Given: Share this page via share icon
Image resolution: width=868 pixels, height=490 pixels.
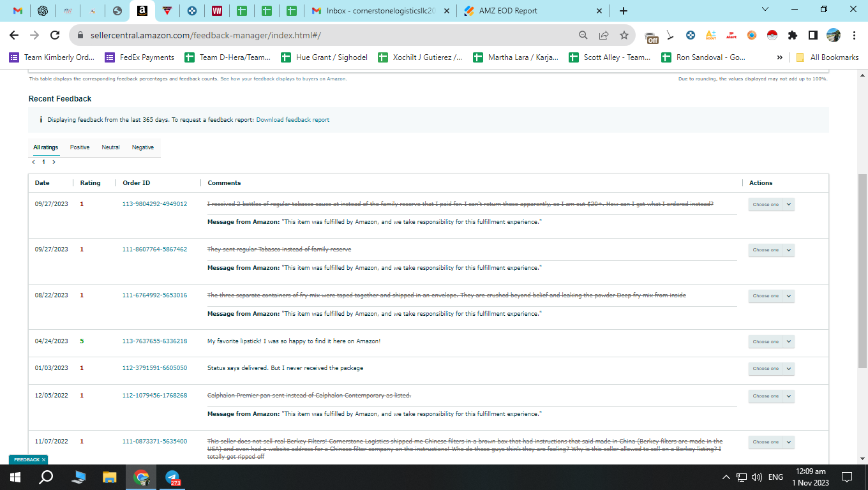Looking at the screenshot, I should [604, 35].
